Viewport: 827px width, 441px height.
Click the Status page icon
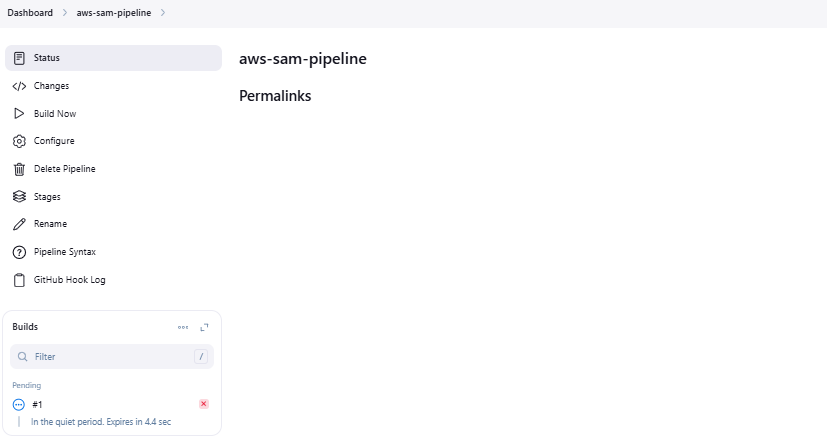[x=19, y=58]
